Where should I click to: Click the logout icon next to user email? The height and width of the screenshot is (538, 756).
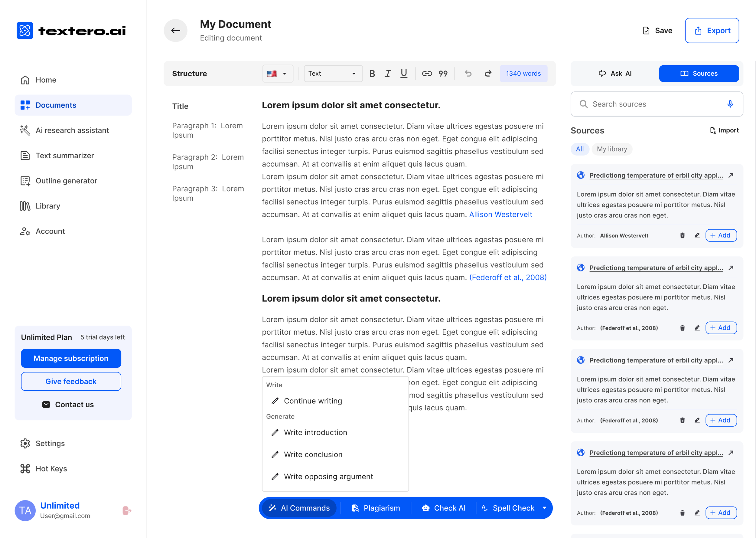[127, 510]
